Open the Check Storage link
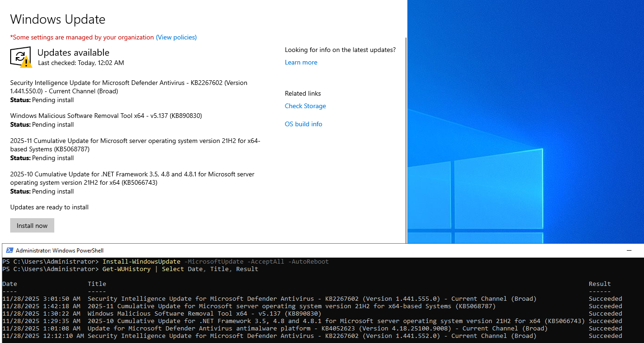This screenshot has height=343, width=644. pyautogui.click(x=305, y=106)
